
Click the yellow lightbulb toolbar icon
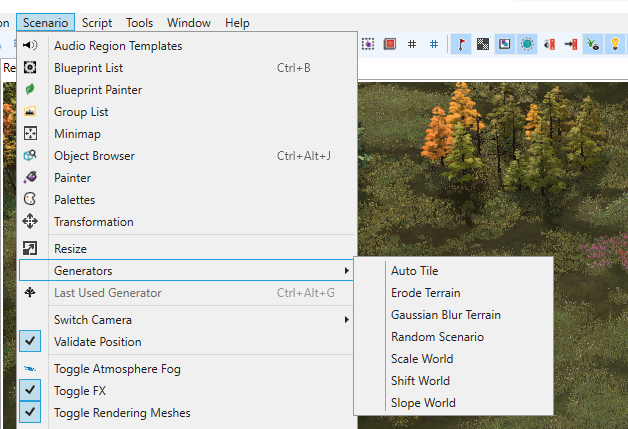click(x=615, y=44)
